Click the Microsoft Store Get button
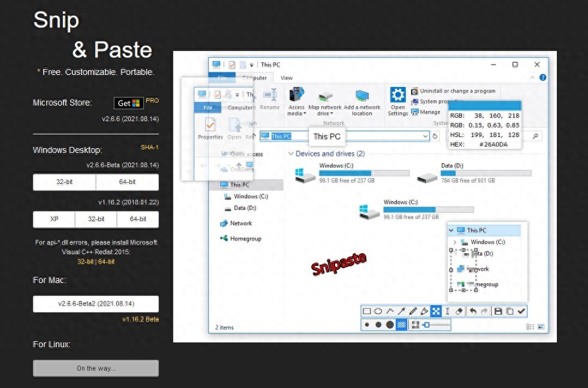 (x=128, y=103)
